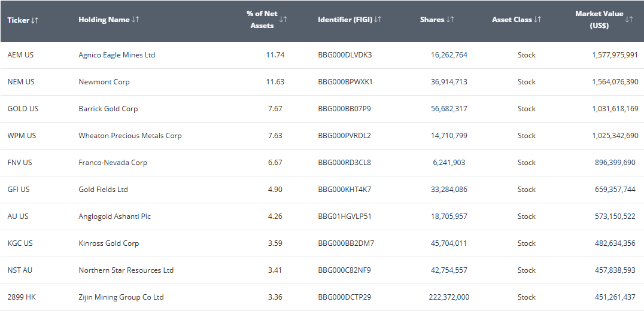Click shares value 222,372,000
The width and height of the screenshot is (644, 311).
click(449, 297)
